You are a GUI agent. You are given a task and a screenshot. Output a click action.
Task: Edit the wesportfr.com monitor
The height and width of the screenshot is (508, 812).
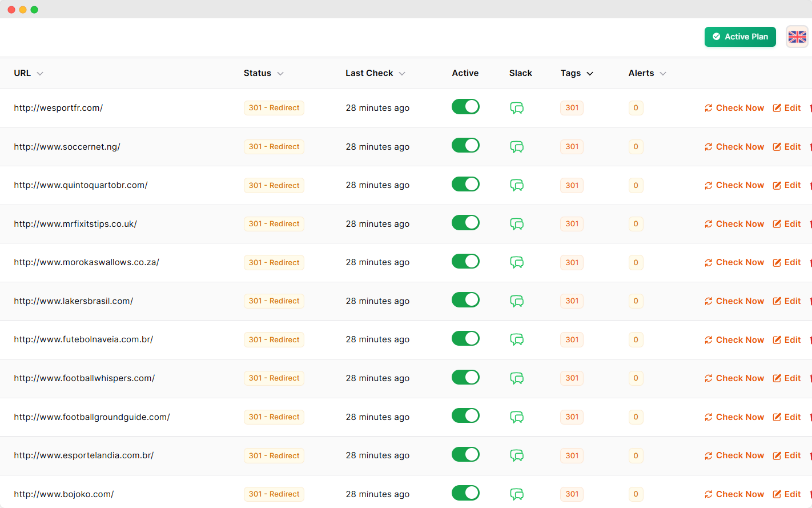pos(787,108)
